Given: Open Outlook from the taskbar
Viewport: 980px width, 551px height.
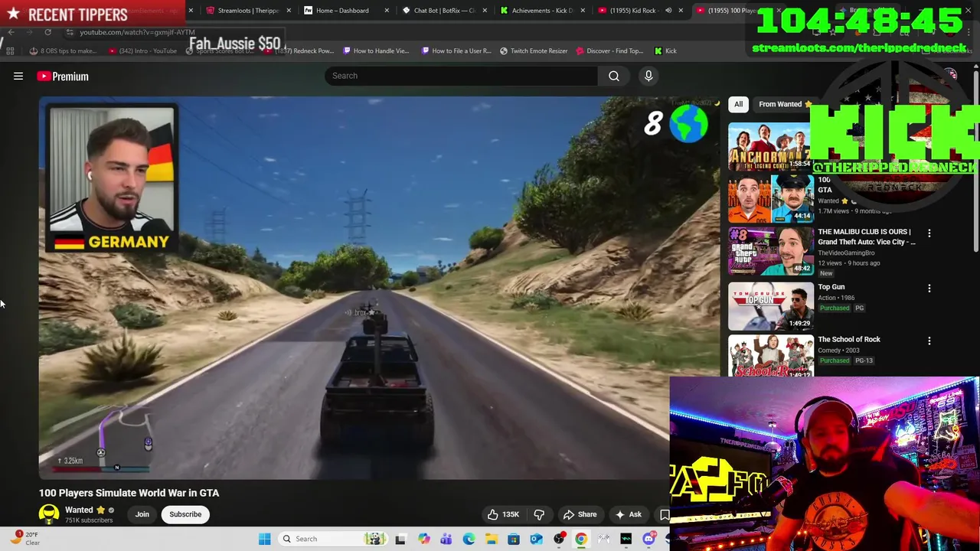Looking at the screenshot, I should coord(536,539).
